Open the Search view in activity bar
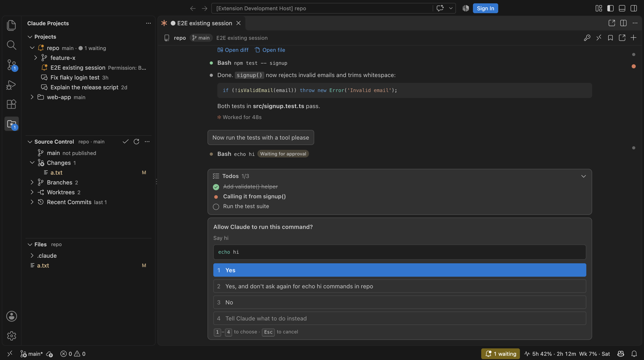644x360 pixels. click(x=12, y=45)
